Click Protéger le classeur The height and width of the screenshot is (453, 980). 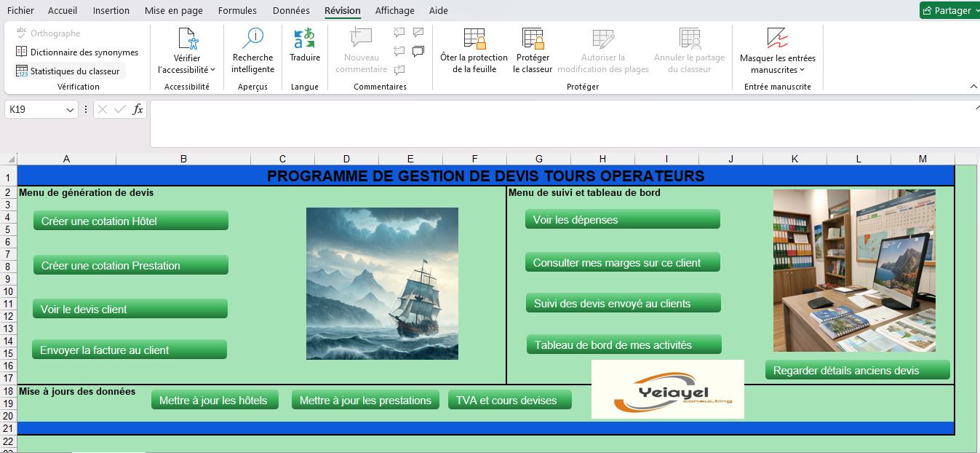click(x=532, y=51)
